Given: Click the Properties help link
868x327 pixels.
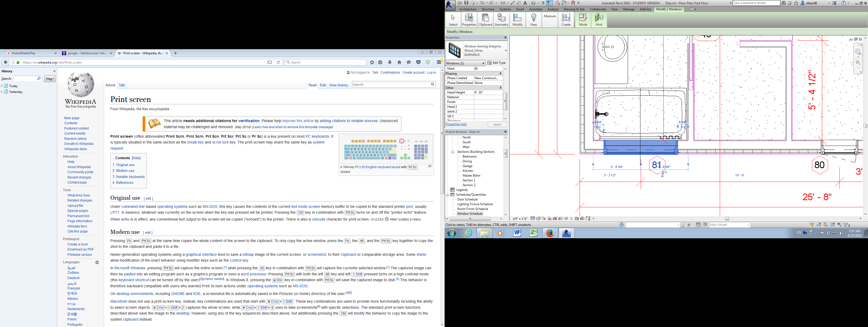Looking at the screenshot, I should coord(456,124).
